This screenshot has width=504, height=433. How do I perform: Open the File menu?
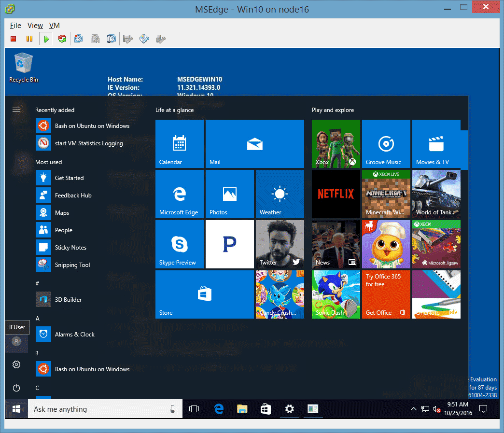(15, 26)
